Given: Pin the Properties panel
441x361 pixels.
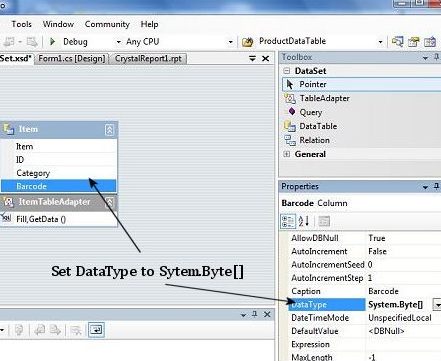Looking at the screenshot, I should [436, 187].
